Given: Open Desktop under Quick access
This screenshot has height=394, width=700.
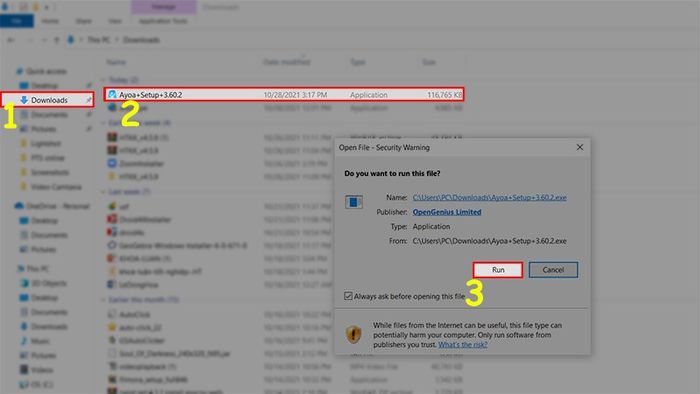Looking at the screenshot, I should pyautogui.click(x=44, y=86).
